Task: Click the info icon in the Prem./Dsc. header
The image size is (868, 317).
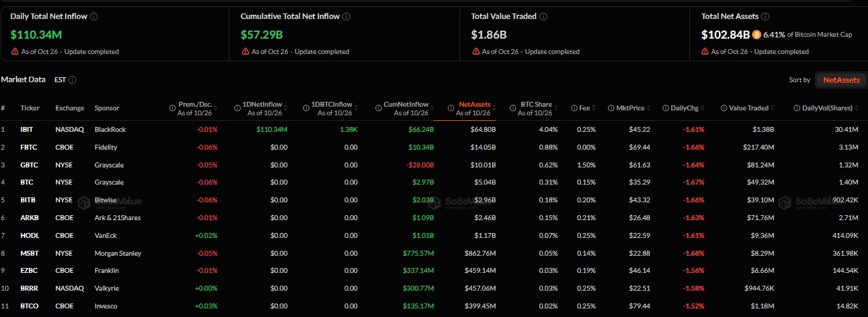Action: [x=172, y=108]
